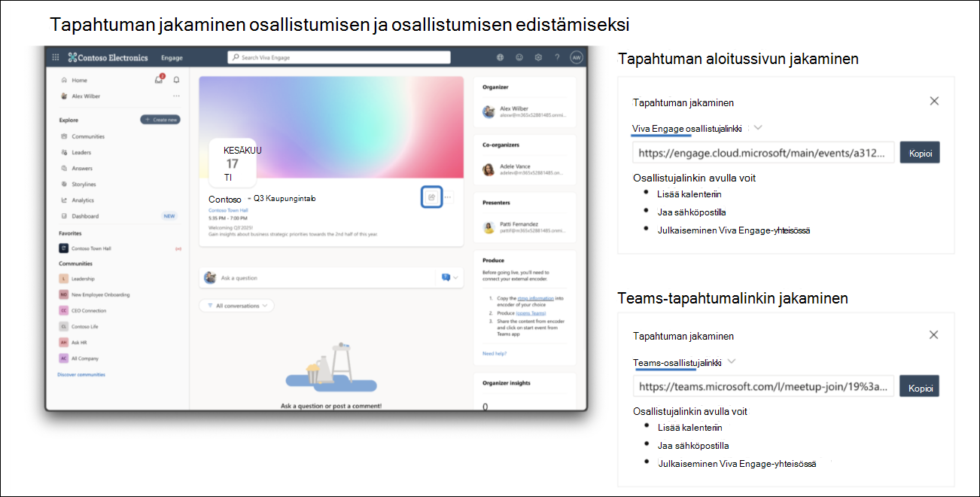Image resolution: width=980 pixels, height=497 pixels.
Task: Expand Teams-osallistujalinkki dropdown
Action: (x=732, y=362)
